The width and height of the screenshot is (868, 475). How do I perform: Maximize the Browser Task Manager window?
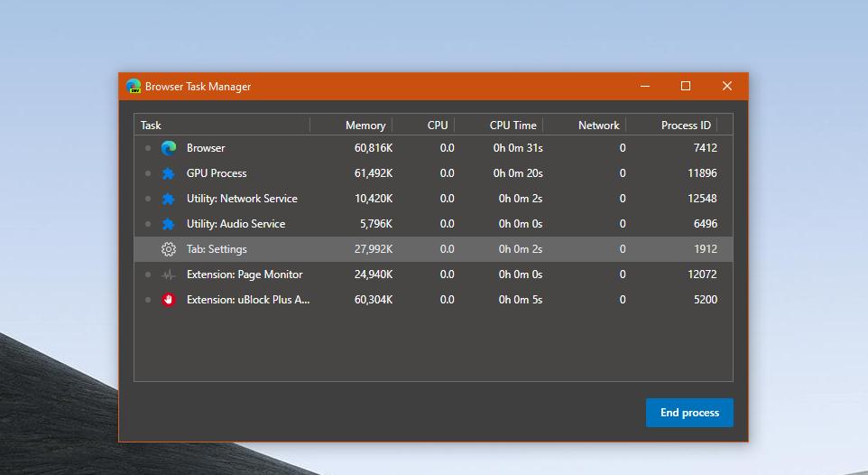pyautogui.click(x=686, y=86)
